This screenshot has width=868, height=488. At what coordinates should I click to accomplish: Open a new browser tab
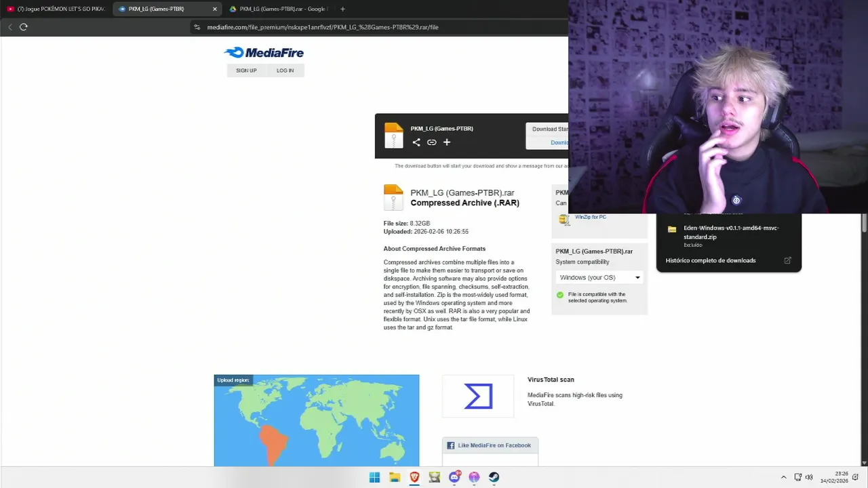342,9
